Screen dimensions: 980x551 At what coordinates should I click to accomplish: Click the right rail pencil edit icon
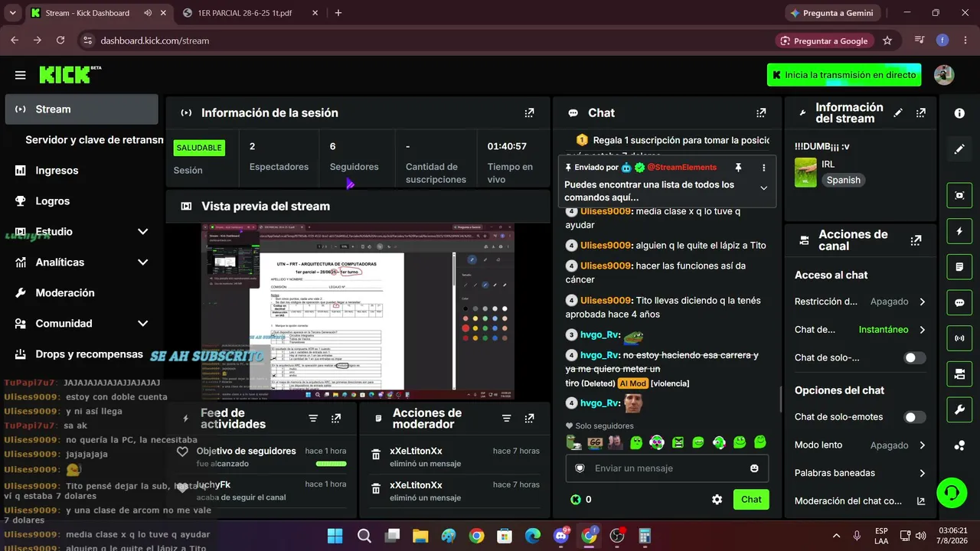[x=959, y=149]
